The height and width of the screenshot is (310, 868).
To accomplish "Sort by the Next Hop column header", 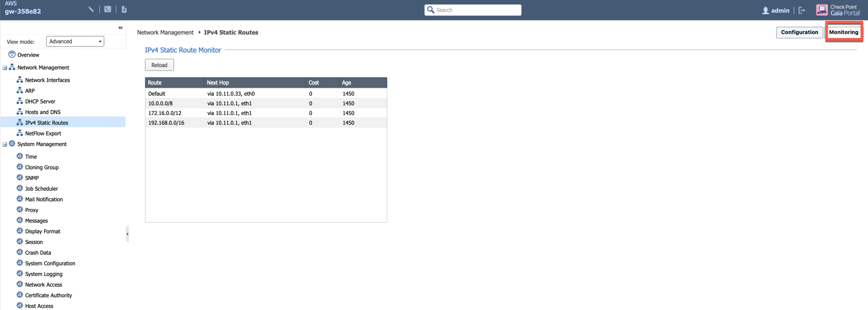I will (x=255, y=82).
